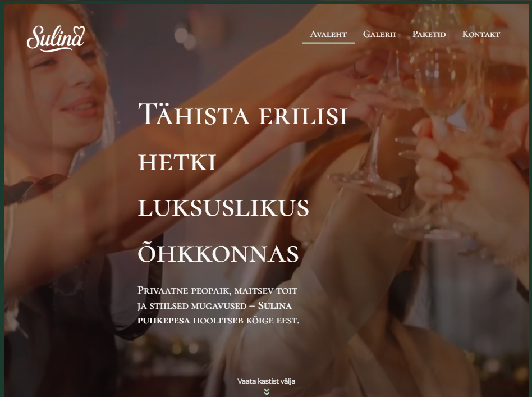The image size is (532, 397).
Task: Select Kontakt in the navigation bar
Action: pyautogui.click(x=481, y=34)
